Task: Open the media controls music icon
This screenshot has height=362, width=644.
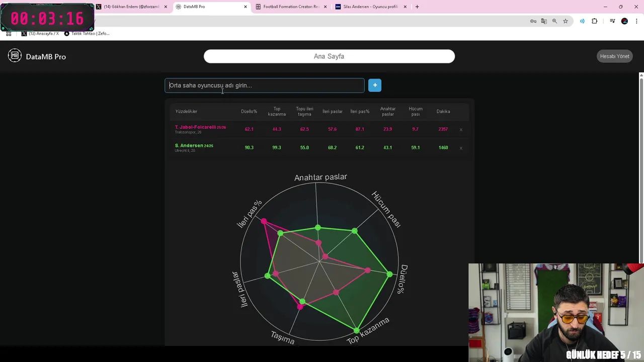Action: 612,21
